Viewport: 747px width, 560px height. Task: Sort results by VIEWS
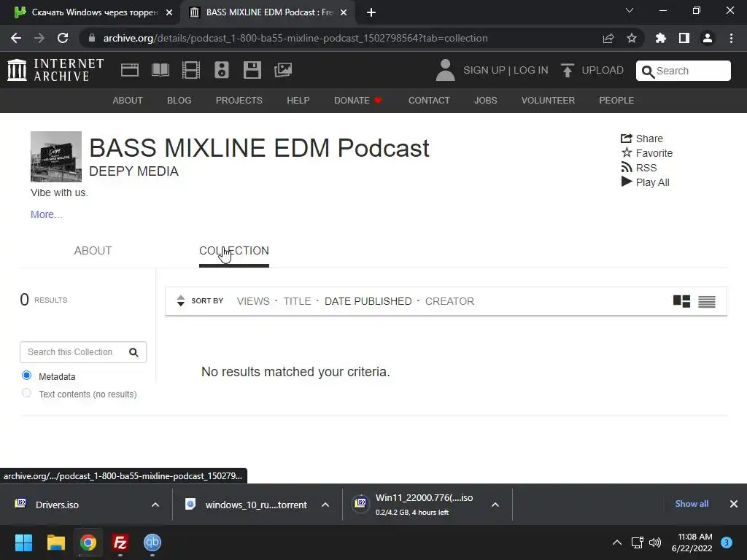tap(253, 301)
